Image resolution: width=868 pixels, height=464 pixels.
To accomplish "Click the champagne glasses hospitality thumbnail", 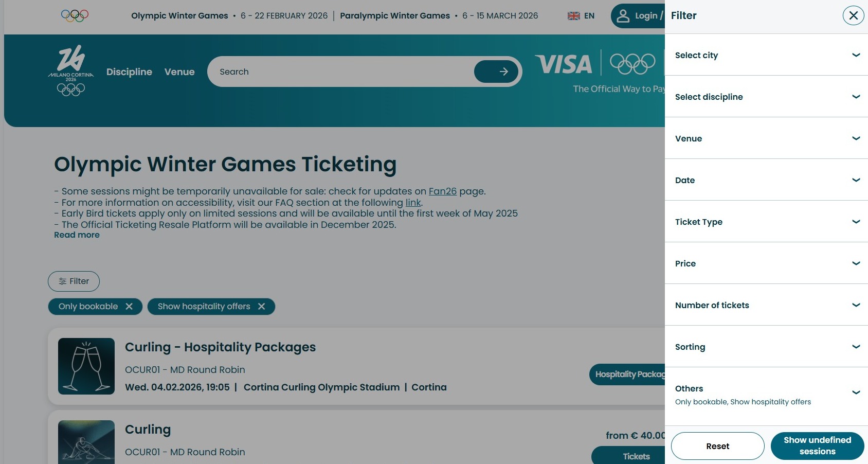I will point(86,366).
